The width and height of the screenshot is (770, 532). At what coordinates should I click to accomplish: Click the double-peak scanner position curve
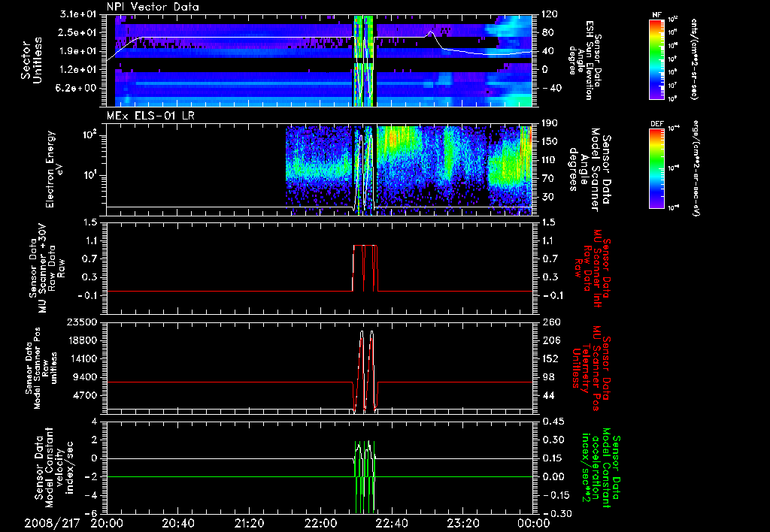(365, 371)
